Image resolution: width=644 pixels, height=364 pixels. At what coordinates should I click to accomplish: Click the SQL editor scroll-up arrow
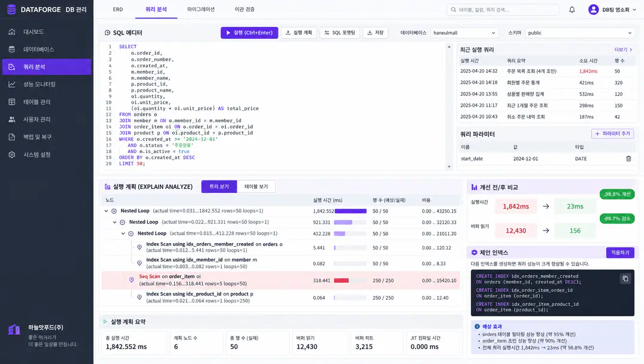click(449, 47)
